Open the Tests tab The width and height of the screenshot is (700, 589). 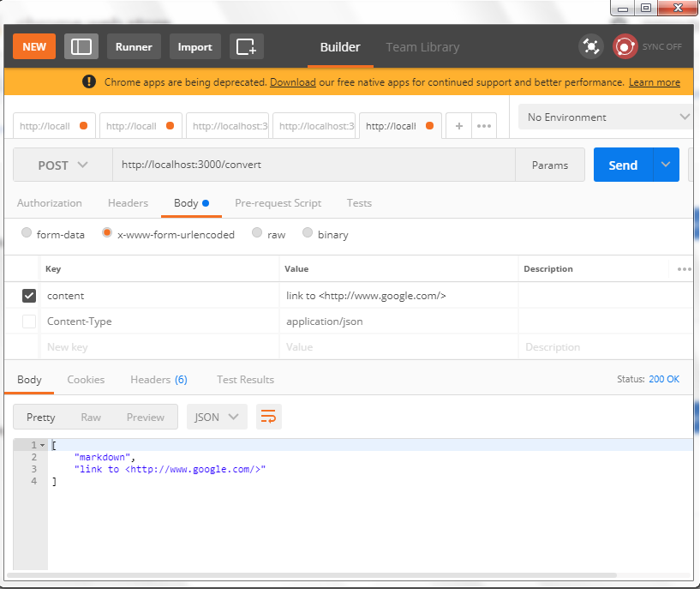pos(359,203)
